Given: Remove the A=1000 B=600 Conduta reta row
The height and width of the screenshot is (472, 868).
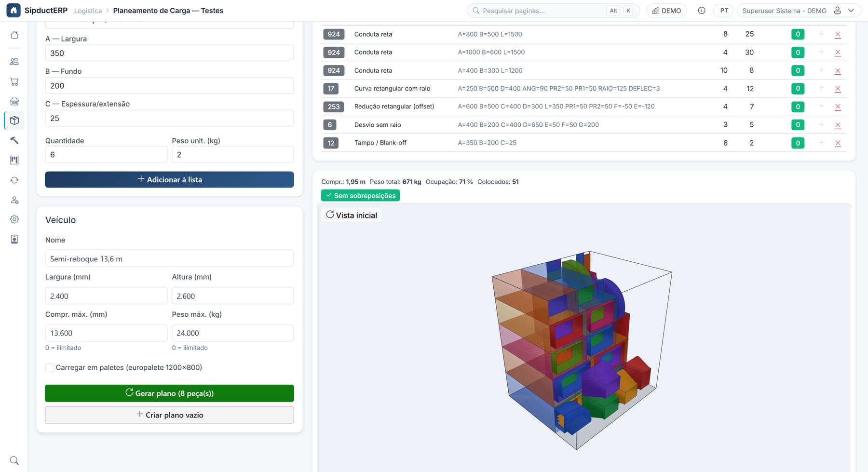Looking at the screenshot, I should click(x=838, y=53).
